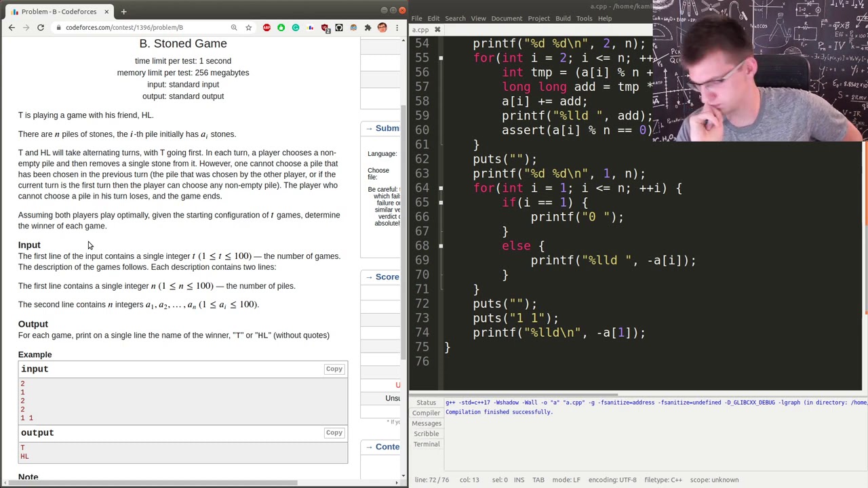Viewport: 868px width, 488px height.
Task: Click the puts("1 1"); code line
Action: click(515, 319)
